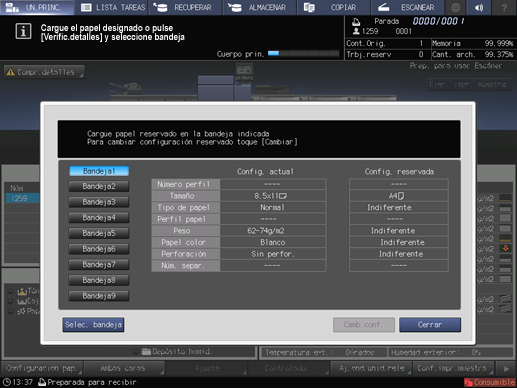This screenshot has width=517, height=388.
Task: Click the Tamaño 8.5x11 current value
Action: [x=273, y=196]
